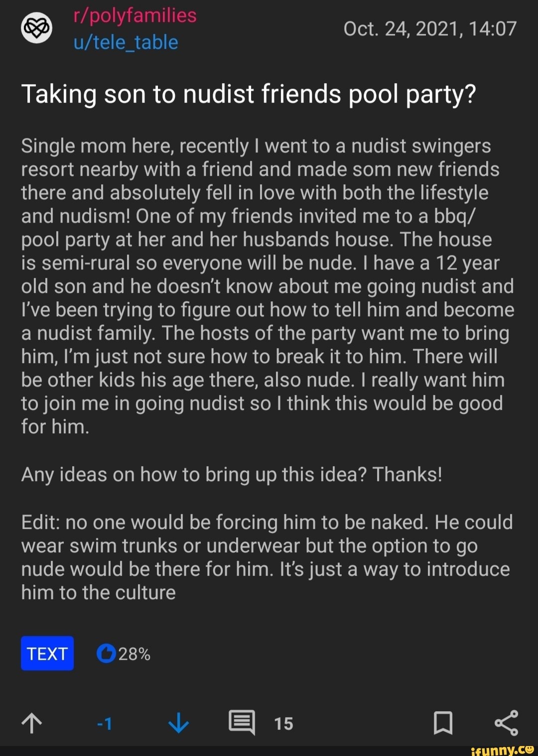Open the u/tele_table user profile
Image resolution: width=538 pixels, height=756 pixels.
pyautogui.click(x=126, y=42)
